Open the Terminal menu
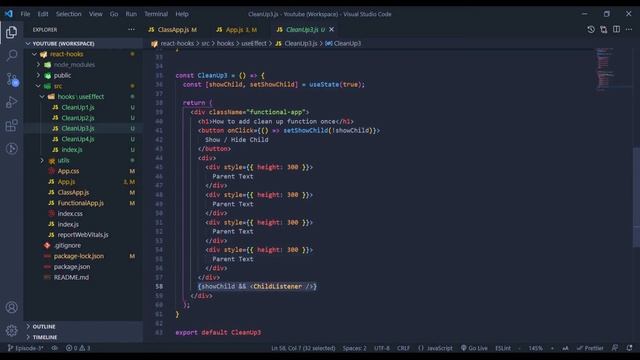Screen dimensions: 640x360 (x=156, y=14)
